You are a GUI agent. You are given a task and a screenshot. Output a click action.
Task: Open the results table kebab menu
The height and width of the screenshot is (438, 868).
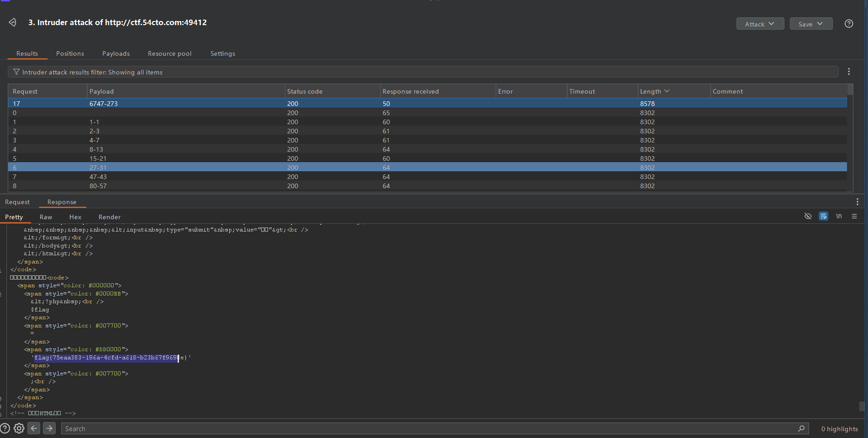848,72
